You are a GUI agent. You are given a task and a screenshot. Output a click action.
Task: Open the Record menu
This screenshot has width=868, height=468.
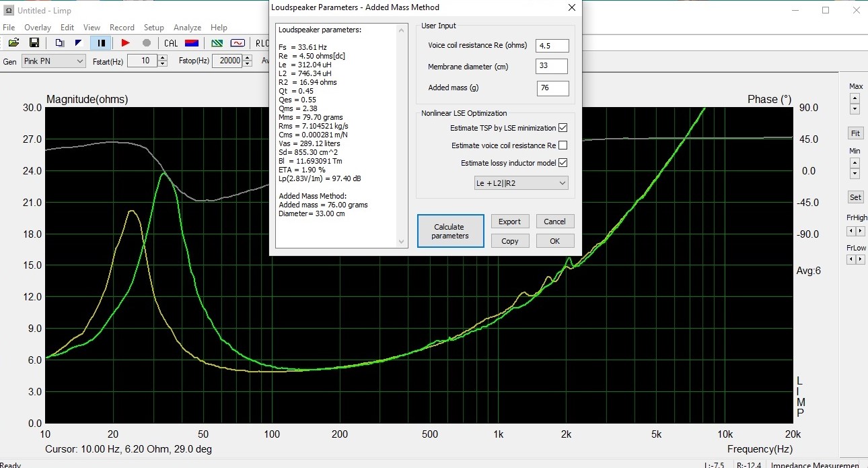[x=122, y=28]
